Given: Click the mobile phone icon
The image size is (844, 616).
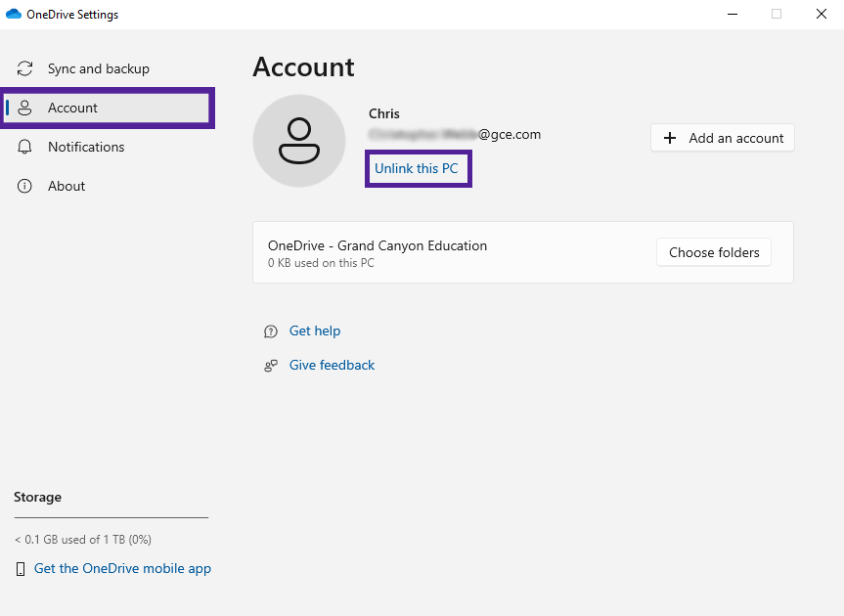Looking at the screenshot, I should 21,569.
